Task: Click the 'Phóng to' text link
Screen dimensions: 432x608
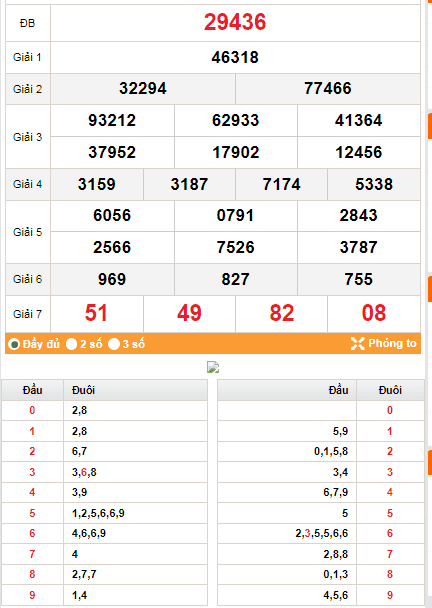Action: 392,343
